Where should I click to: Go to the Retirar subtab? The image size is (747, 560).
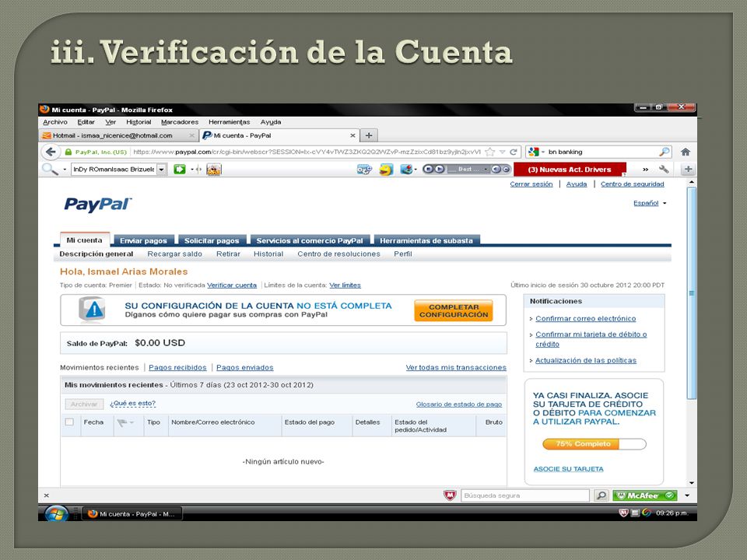click(x=228, y=254)
